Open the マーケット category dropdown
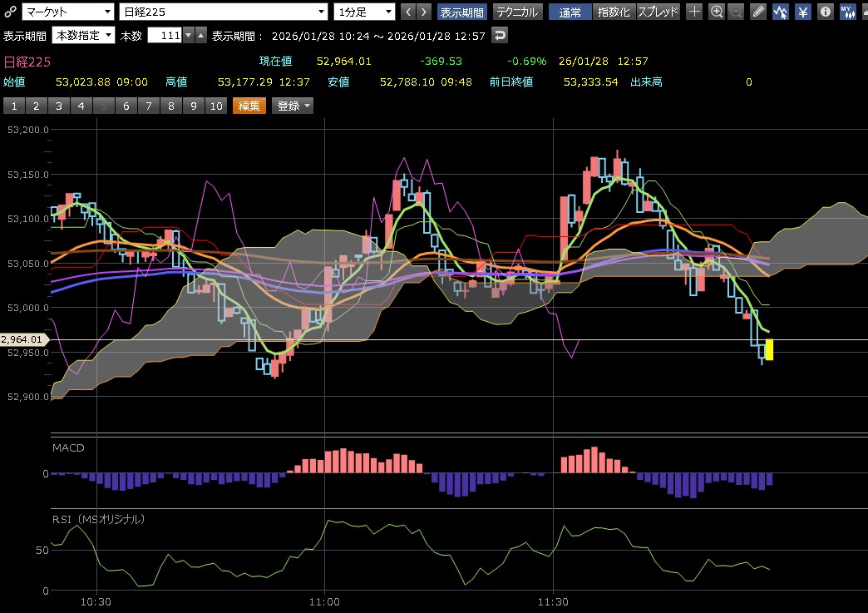The height and width of the screenshot is (613, 868). tap(68, 12)
